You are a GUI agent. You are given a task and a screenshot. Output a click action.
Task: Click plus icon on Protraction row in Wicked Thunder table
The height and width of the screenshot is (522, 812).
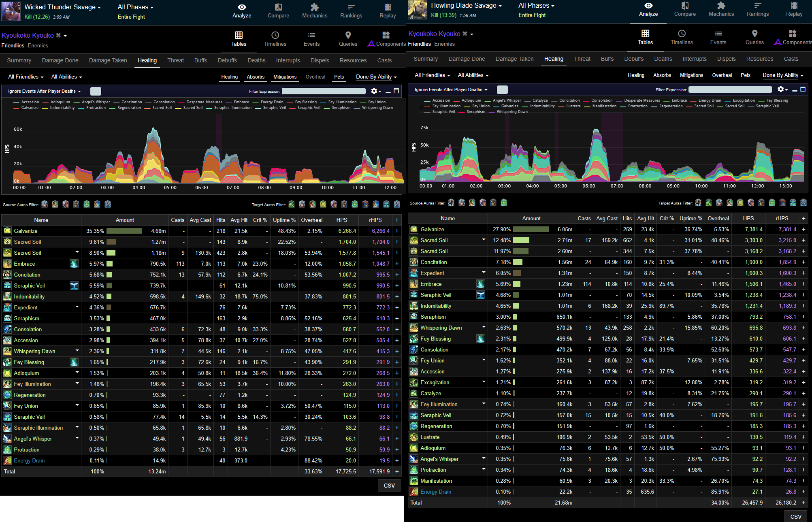pos(397,450)
